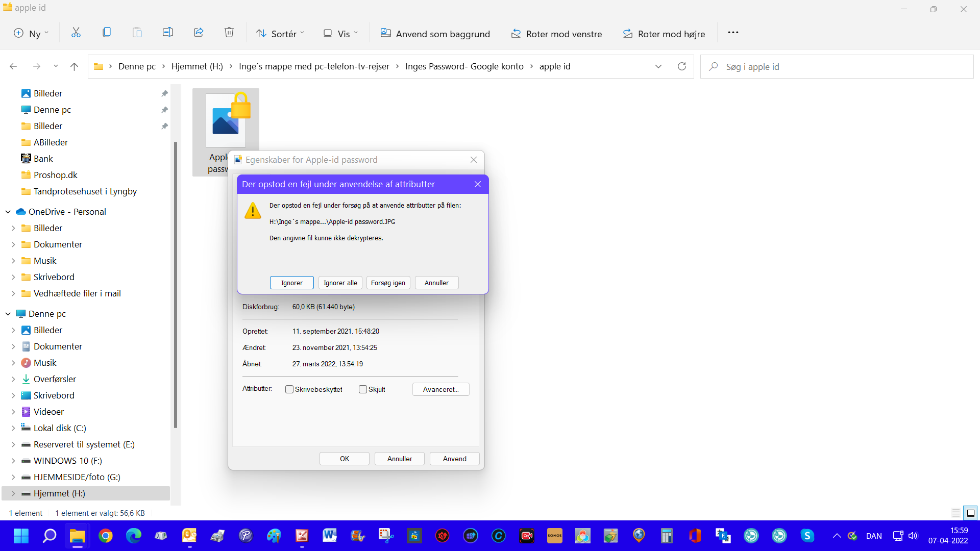Click the Up one level arrow
Viewport: 980px width, 551px height.
pos(75,67)
